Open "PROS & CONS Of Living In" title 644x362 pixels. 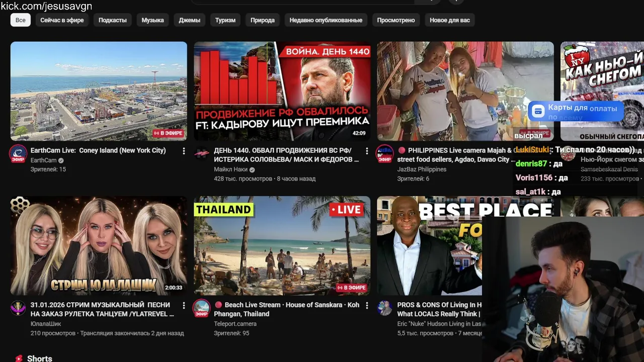pyautogui.click(x=440, y=309)
